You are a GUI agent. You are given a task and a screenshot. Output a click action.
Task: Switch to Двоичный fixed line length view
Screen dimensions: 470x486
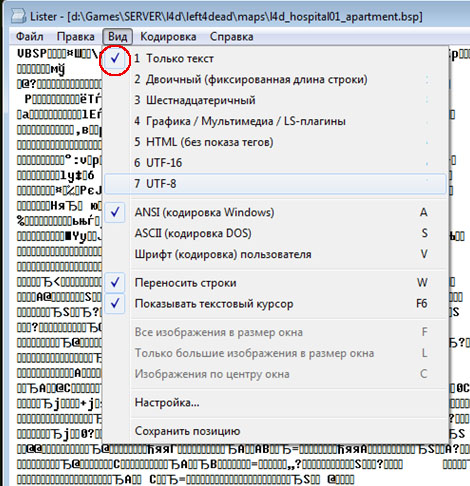point(275,80)
